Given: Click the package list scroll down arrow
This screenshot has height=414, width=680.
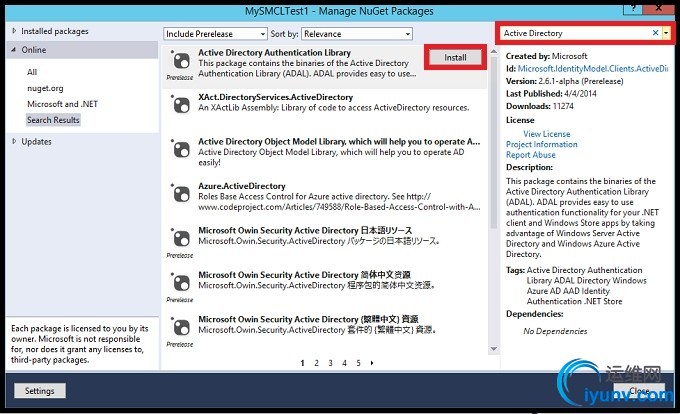Looking at the screenshot, I should point(494,349).
